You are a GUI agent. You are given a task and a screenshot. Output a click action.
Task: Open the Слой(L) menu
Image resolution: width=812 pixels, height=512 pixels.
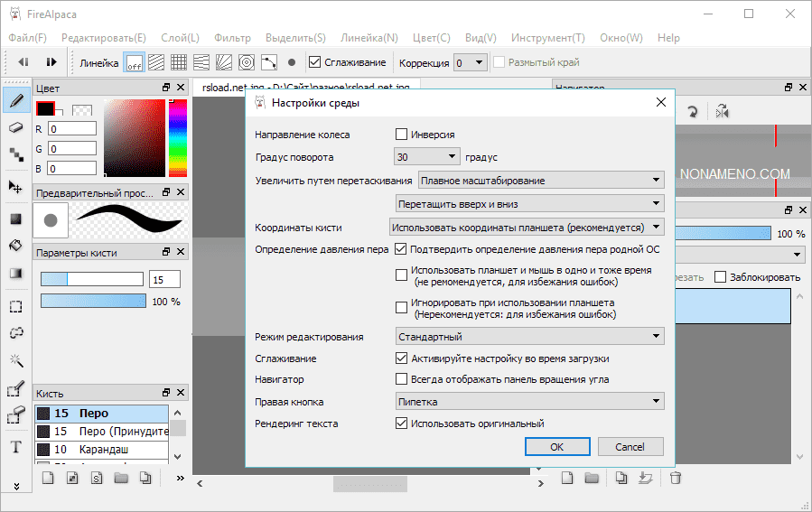180,38
